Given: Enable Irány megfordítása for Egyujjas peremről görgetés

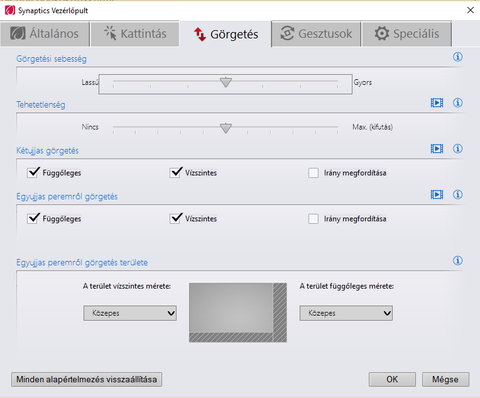Looking at the screenshot, I should point(313,219).
